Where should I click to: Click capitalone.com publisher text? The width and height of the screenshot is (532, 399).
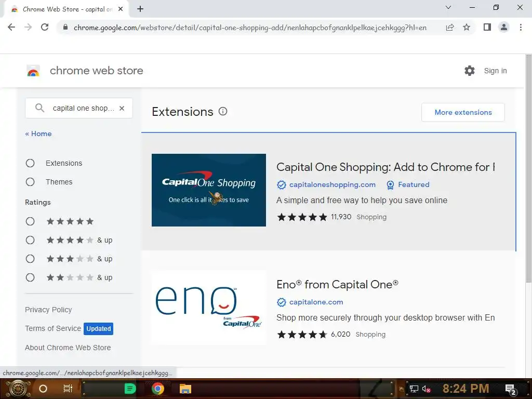[316, 302]
